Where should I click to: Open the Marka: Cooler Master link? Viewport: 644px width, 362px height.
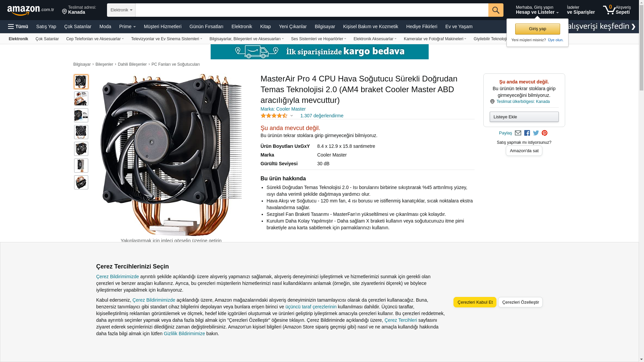(x=283, y=109)
